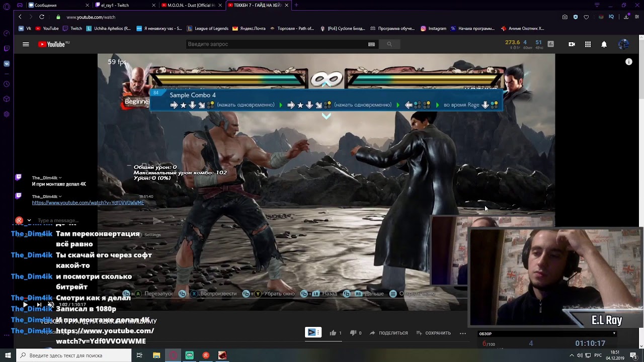644x362 pixels.
Task: Open VK messenger in the browser sidebar
Action: click(7, 64)
